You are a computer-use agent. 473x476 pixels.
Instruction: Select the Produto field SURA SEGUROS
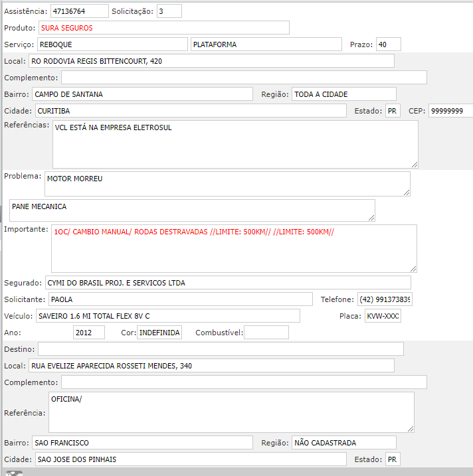click(x=163, y=28)
